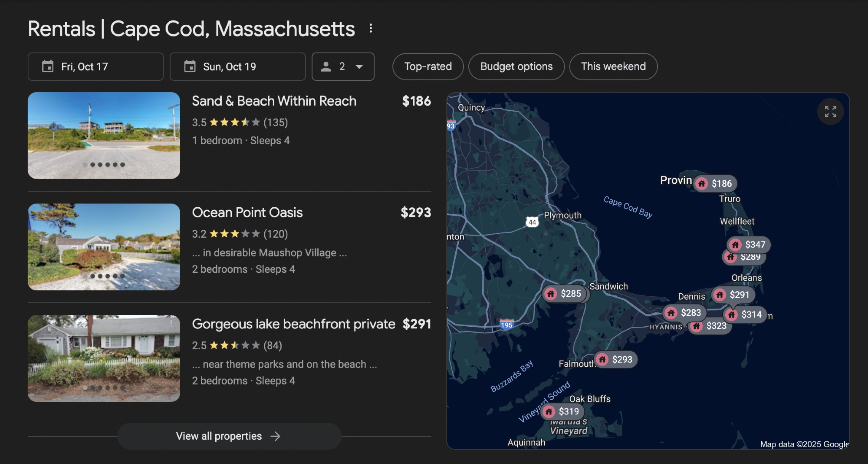Image resolution: width=868 pixels, height=464 pixels.
Task: Toggle the Top-rated filter chip
Action: (x=428, y=66)
